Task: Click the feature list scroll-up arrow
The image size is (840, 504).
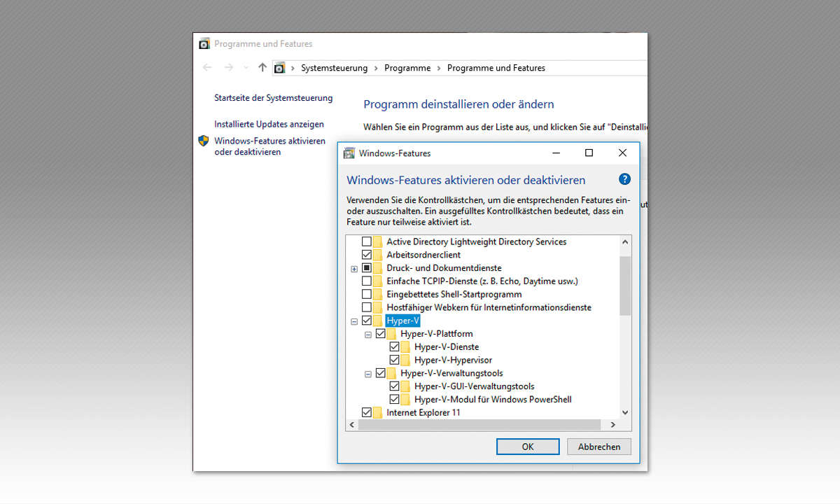Action: [x=625, y=241]
